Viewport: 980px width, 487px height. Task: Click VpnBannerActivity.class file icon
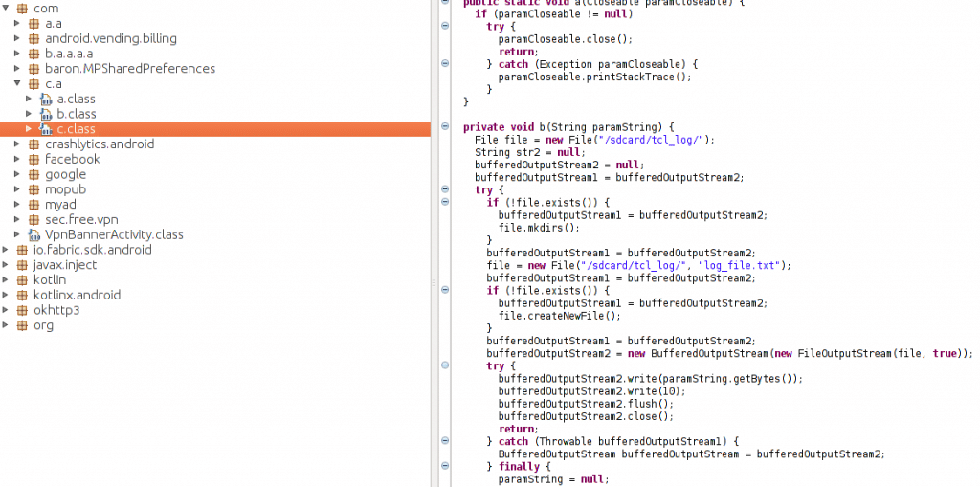pyautogui.click(x=33, y=235)
